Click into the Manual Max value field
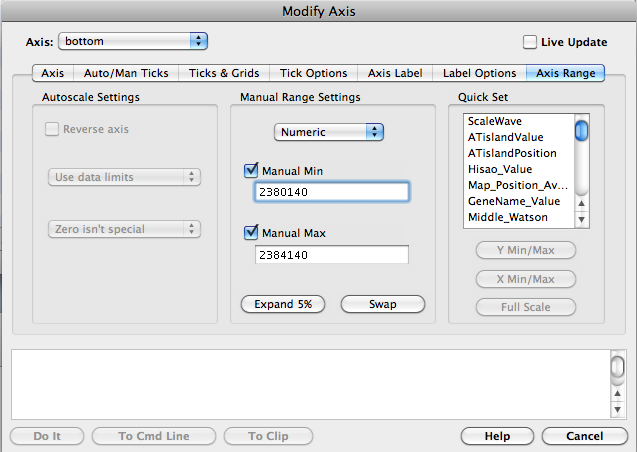 click(332, 254)
